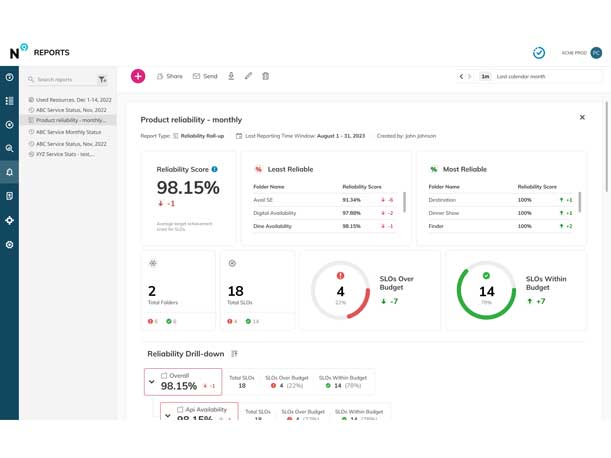
Task: Click the pink add new report button
Action: pyautogui.click(x=138, y=77)
